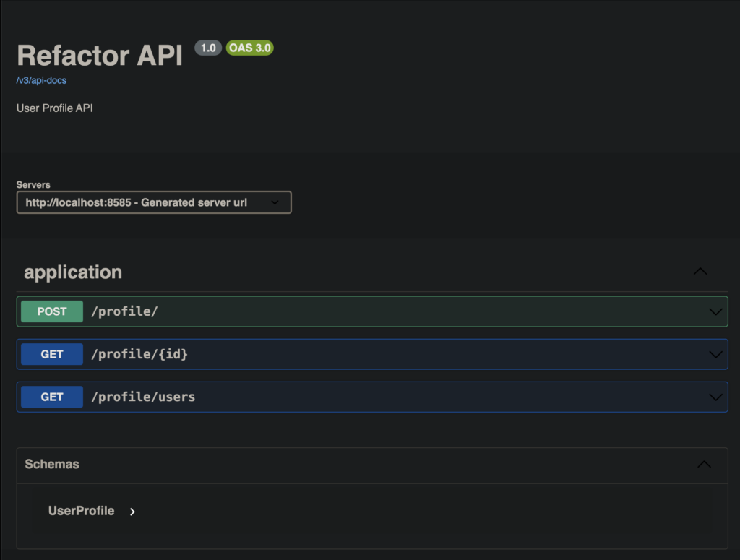Click the arrow next to UserProfile
The height and width of the screenshot is (560, 740).
click(x=132, y=511)
